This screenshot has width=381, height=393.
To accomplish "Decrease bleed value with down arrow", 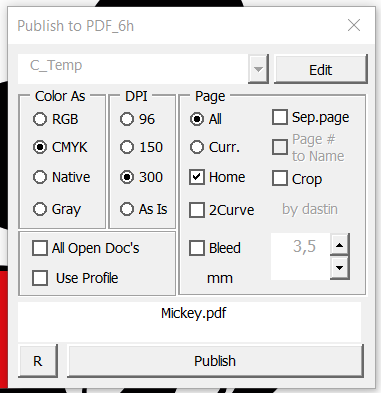I will click(x=340, y=268).
